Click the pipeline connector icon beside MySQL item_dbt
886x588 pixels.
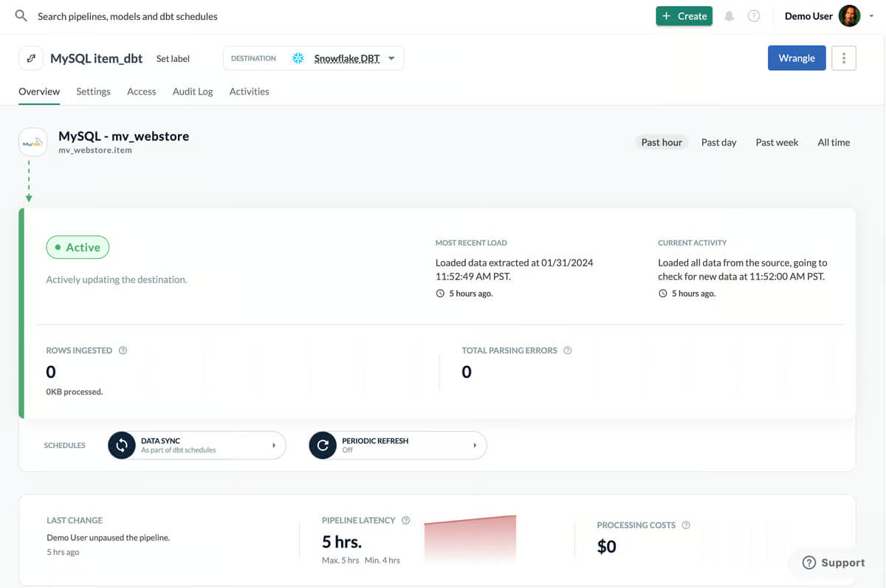30,58
